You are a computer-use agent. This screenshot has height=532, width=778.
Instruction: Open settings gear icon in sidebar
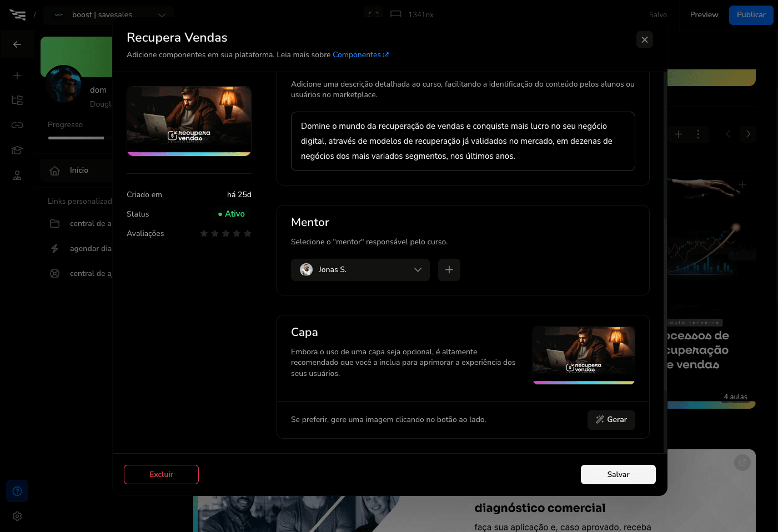click(x=17, y=516)
